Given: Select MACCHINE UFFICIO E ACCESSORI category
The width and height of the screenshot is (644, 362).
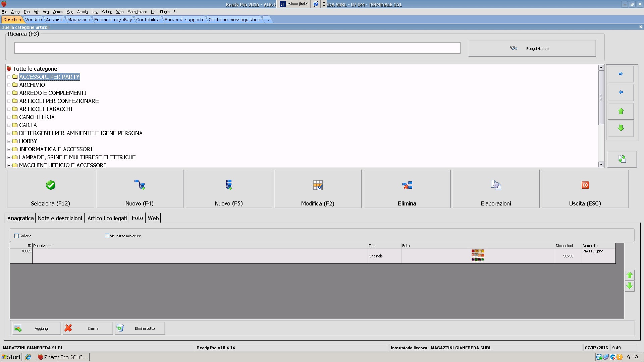Looking at the screenshot, I should 62,165.
